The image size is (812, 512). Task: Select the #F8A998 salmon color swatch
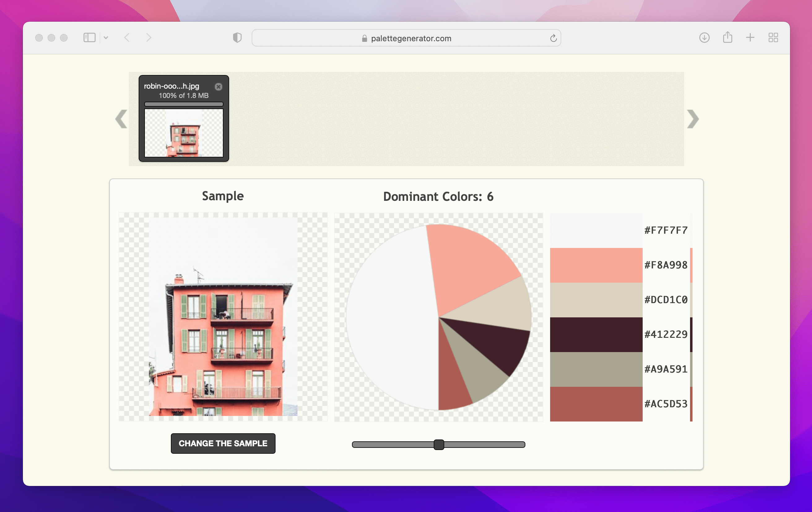(596, 265)
